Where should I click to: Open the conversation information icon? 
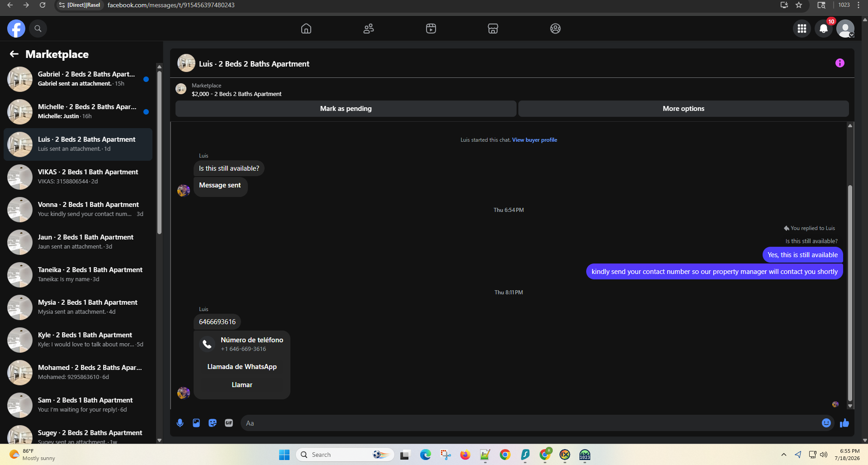(840, 63)
